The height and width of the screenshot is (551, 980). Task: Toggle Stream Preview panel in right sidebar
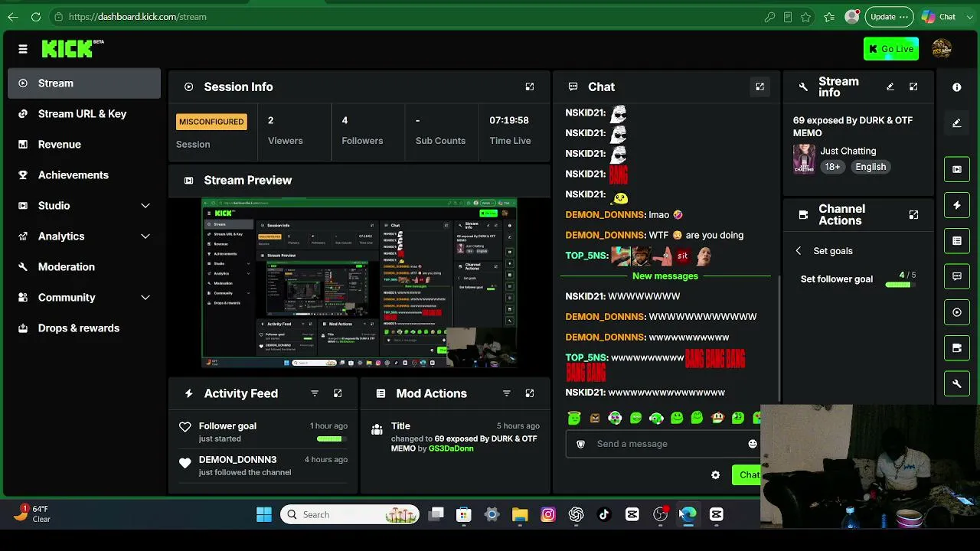[x=957, y=169]
